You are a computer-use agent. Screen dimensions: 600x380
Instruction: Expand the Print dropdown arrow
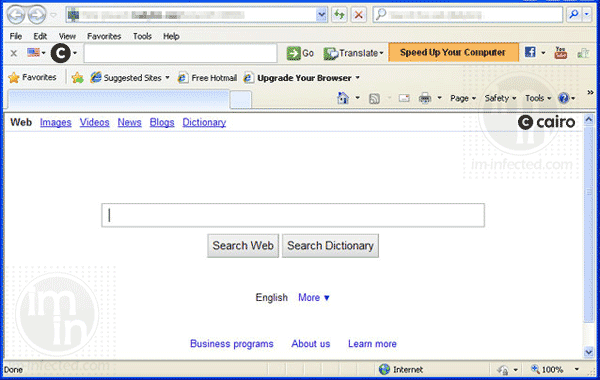pos(439,98)
